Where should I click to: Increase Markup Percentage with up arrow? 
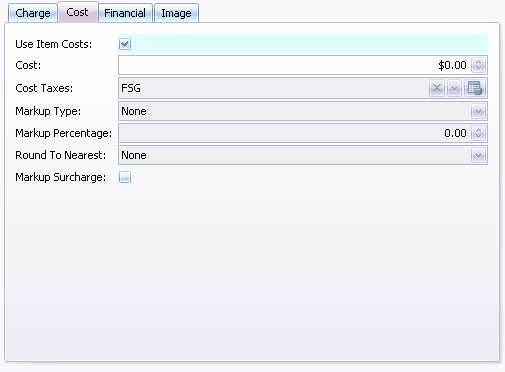point(478,130)
